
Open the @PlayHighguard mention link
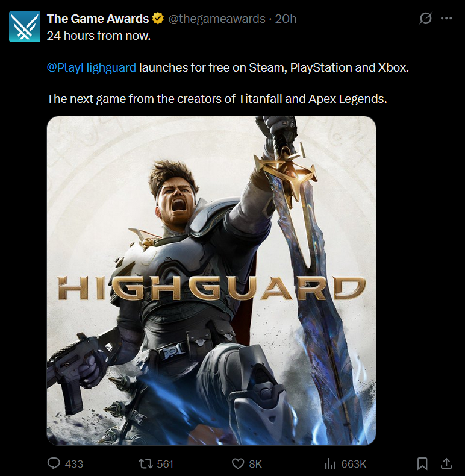click(92, 67)
